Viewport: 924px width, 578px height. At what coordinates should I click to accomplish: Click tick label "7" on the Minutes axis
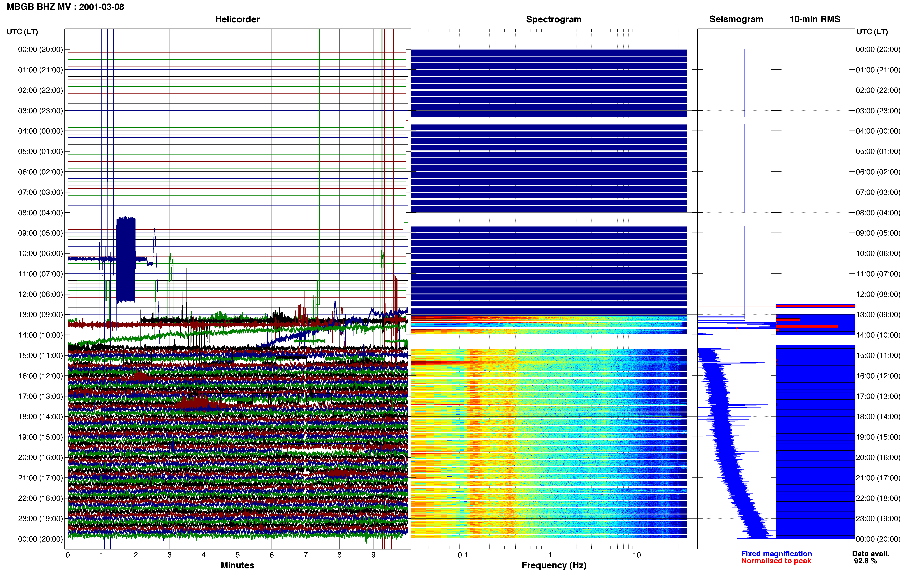306,555
